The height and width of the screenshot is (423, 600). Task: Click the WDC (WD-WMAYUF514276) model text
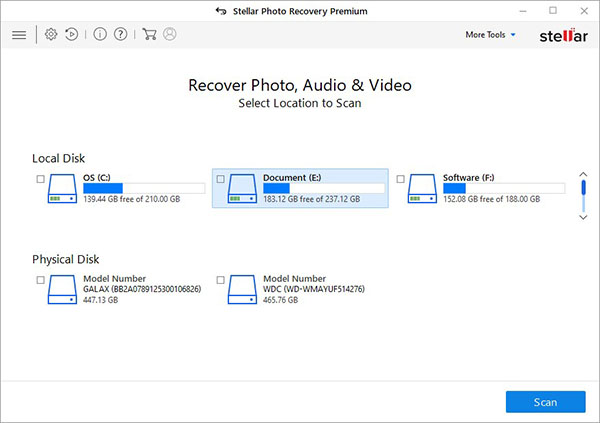click(314, 289)
